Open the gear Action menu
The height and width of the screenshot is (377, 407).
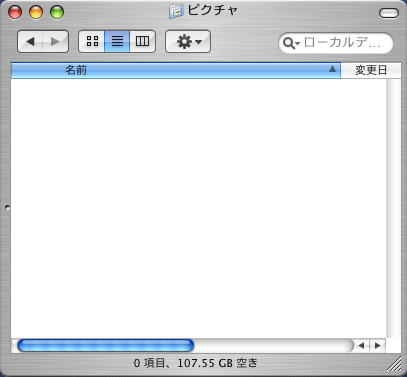[x=188, y=42]
